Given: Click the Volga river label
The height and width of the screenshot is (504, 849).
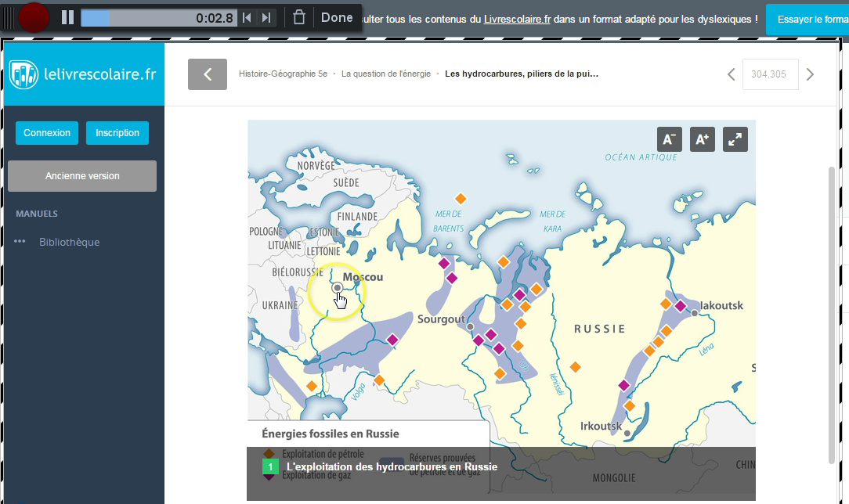Looking at the screenshot, I should [x=358, y=391].
